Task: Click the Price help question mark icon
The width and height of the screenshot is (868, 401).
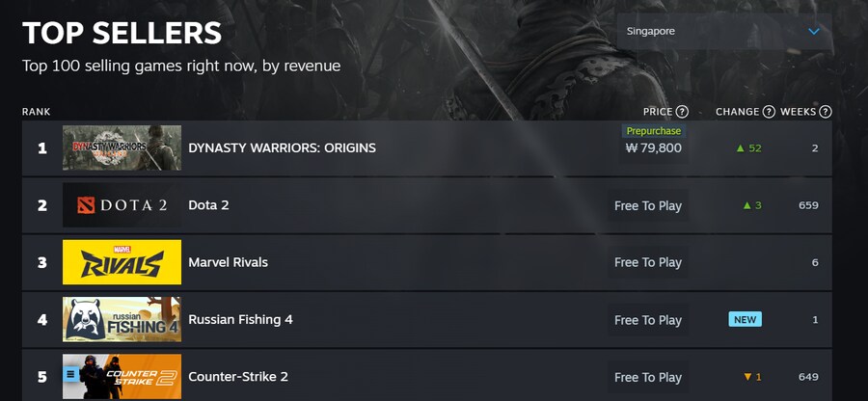Action: point(683,112)
